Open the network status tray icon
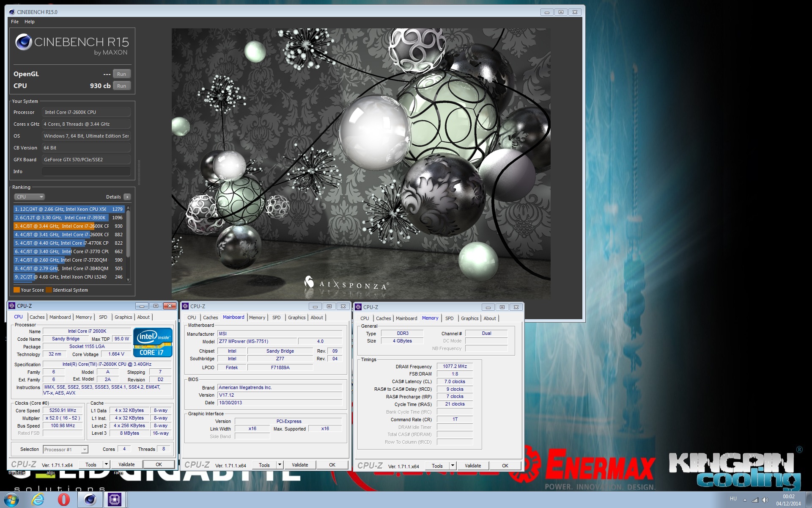 click(x=755, y=500)
